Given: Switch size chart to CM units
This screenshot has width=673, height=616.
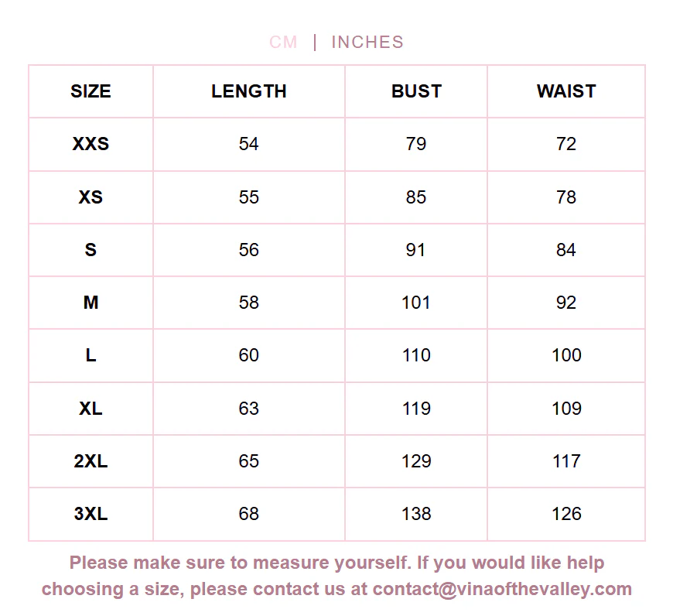Looking at the screenshot, I should tap(283, 42).
